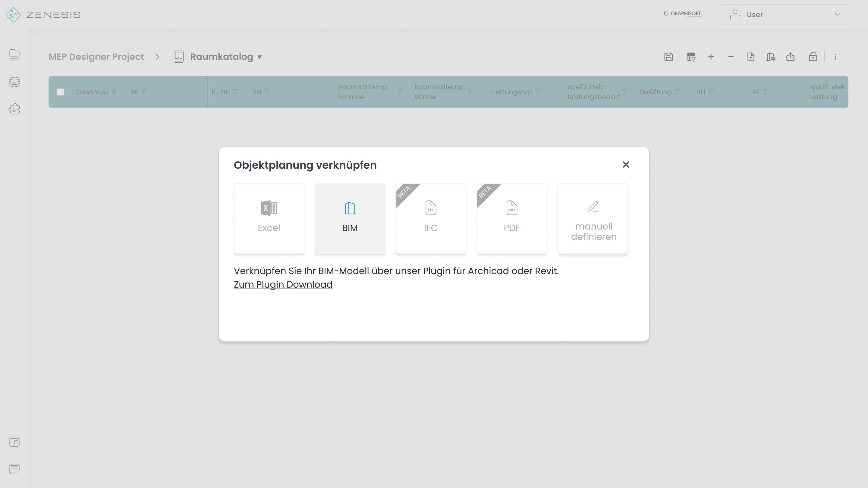Select the Excel import option
The height and width of the screenshot is (488, 868).
point(269,218)
